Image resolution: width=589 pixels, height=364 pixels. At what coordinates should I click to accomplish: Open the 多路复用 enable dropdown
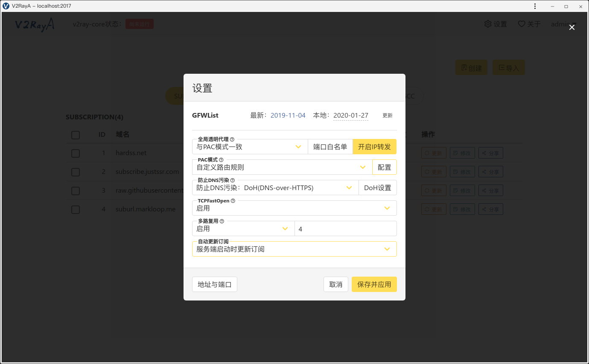pyautogui.click(x=243, y=228)
